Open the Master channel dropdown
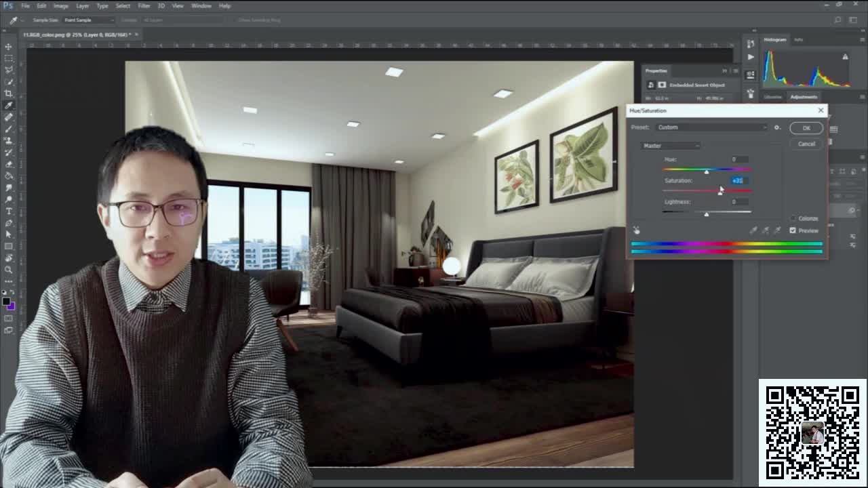The image size is (868, 488). click(x=670, y=145)
